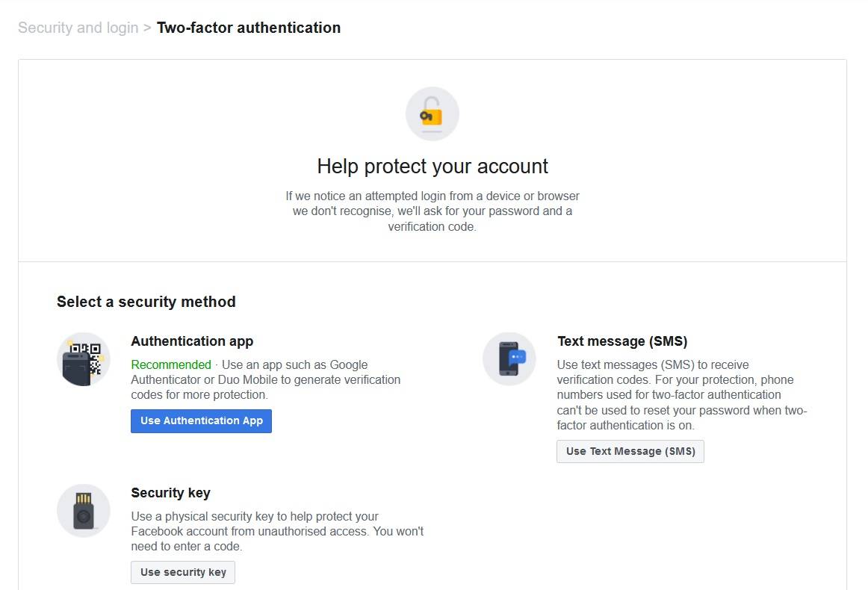
Task: Click the Authentication app heading
Action: coord(192,341)
